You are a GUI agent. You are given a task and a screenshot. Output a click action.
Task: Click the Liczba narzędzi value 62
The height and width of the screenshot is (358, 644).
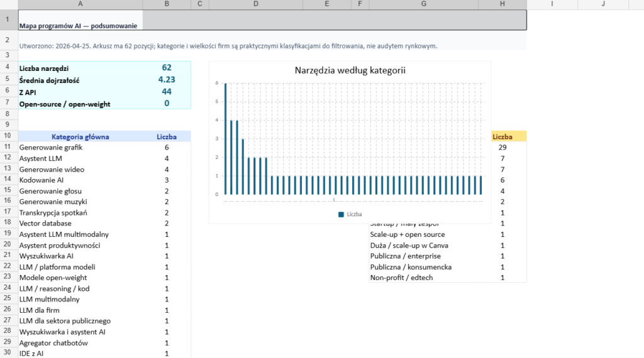[166, 68]
